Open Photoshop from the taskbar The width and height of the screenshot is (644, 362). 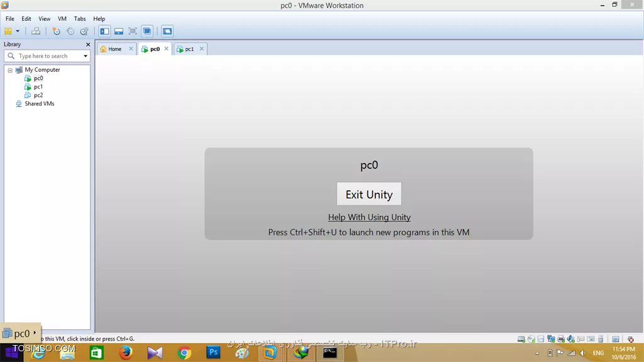[x=214, y=353]
